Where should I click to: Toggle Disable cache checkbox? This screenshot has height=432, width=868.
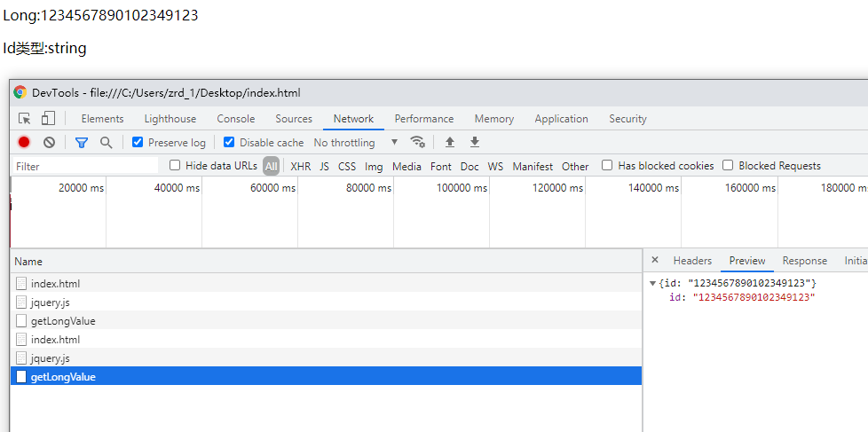pyautogui.click(x=229, y=142)
